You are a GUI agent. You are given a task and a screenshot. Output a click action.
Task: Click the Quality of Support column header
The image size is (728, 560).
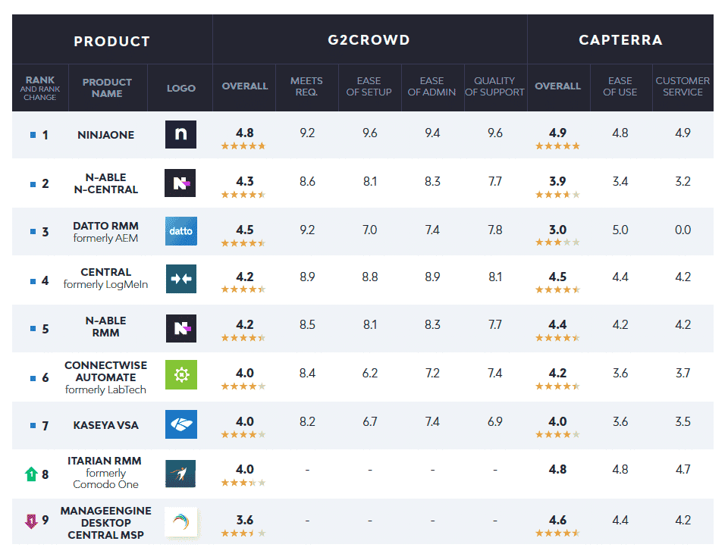[x=494, y=86]
